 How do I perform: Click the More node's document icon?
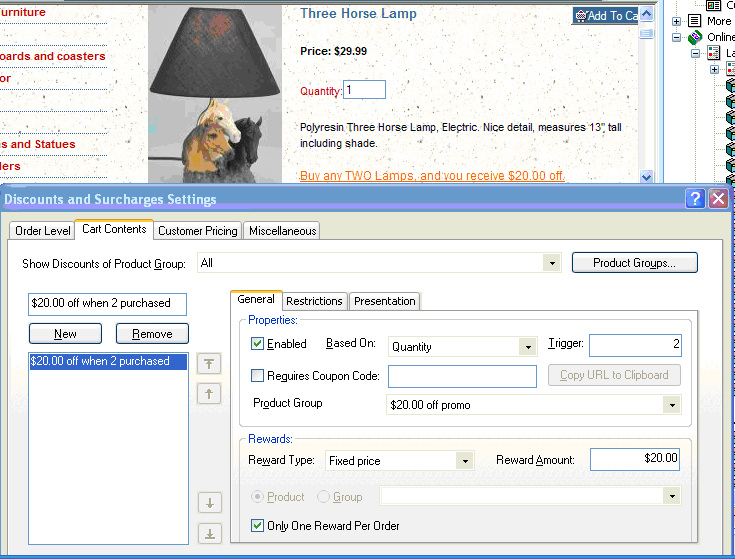click(694, 21)
